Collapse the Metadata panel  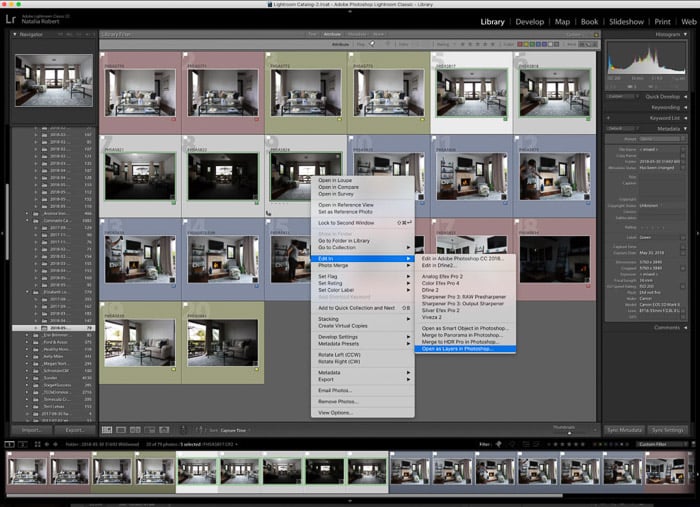click(685, 129)
